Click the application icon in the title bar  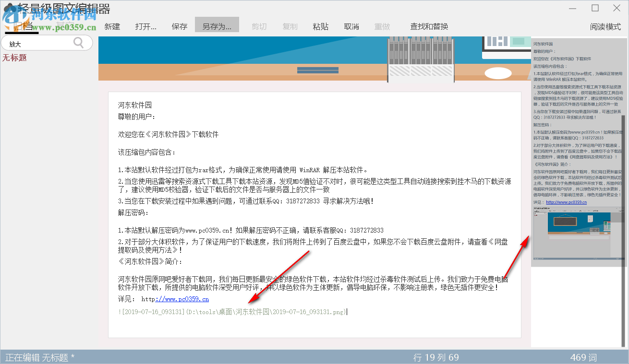8,8
